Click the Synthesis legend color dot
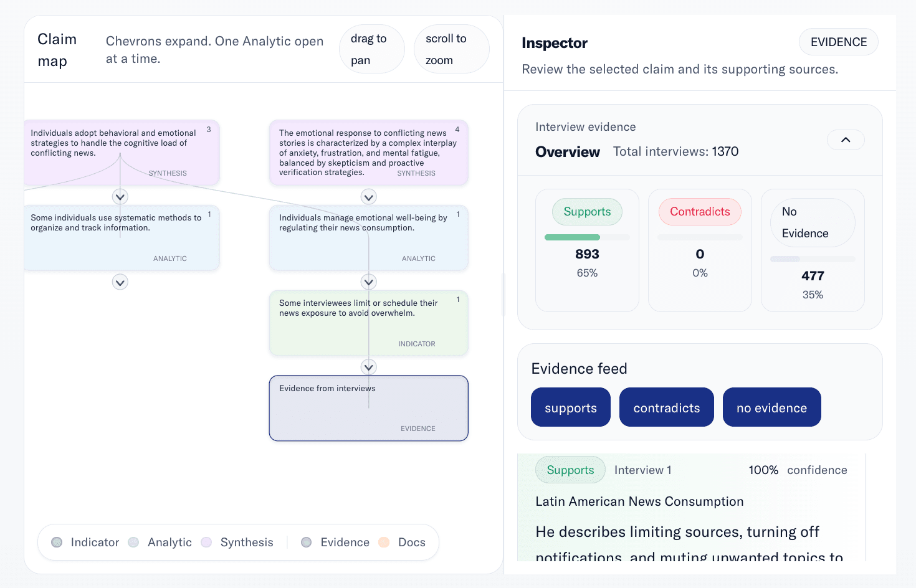 pos(206,543)
